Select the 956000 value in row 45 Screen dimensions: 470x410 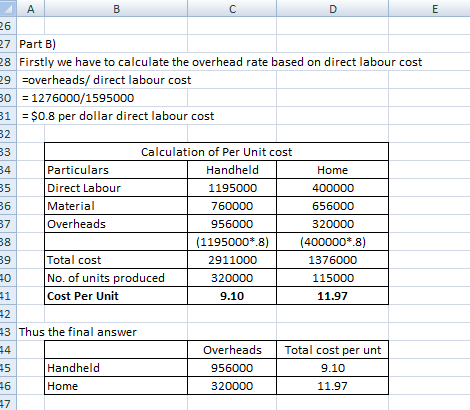232,368
